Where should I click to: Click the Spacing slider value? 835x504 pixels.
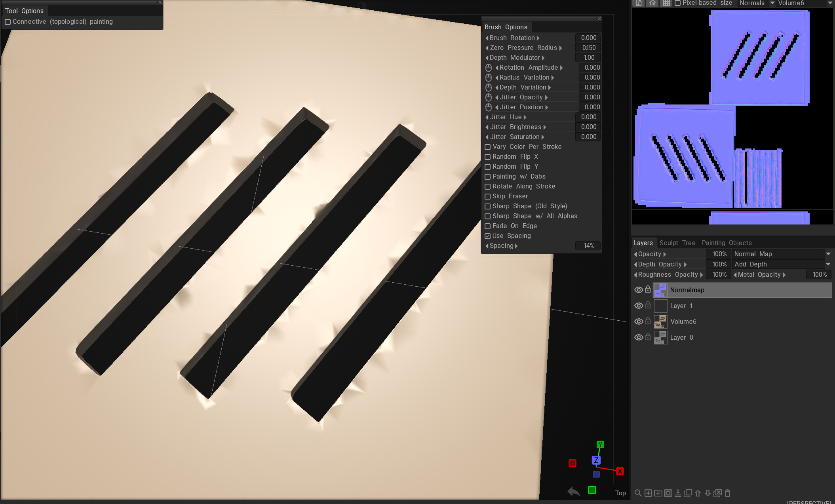[x=588, y=246]
